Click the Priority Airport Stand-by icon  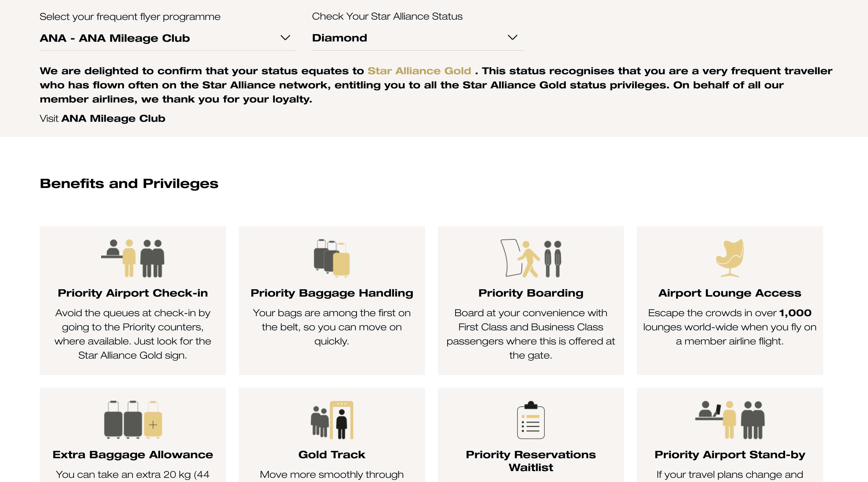[730, 420]
